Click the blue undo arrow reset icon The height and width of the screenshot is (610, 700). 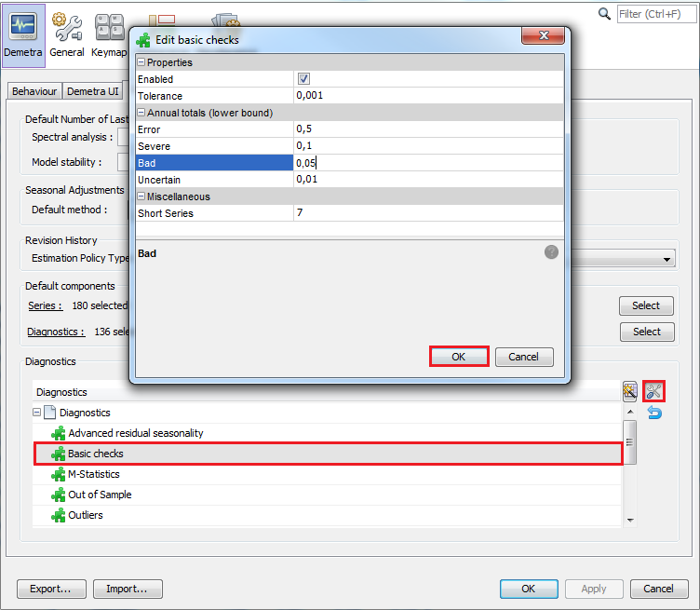(x=654, y=413)
